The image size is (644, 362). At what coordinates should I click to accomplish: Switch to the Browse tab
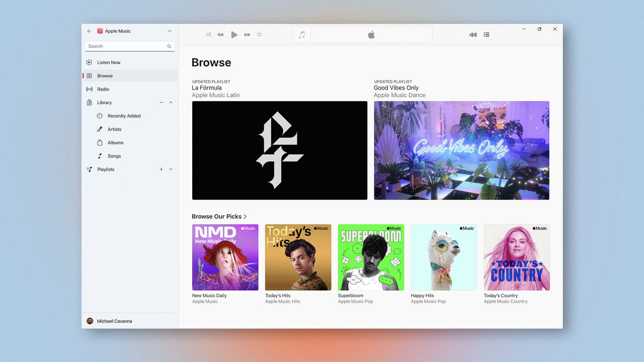(x=105, y=75)
